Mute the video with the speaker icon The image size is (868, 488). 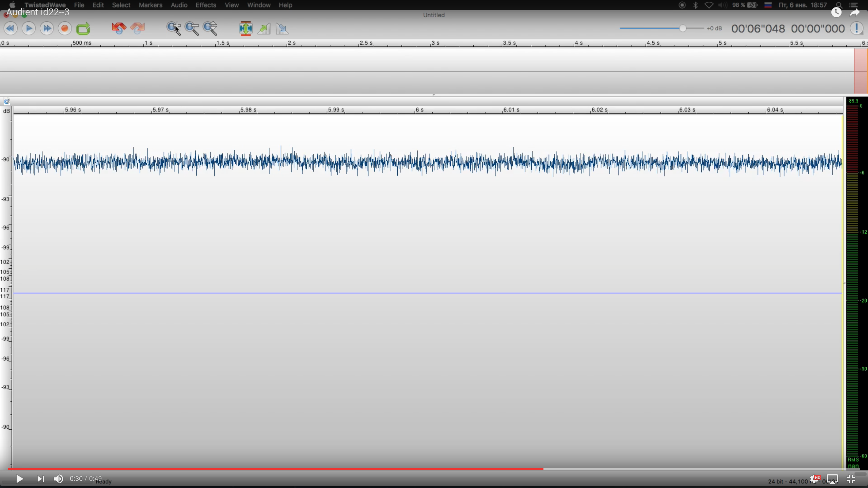[58, 479]
